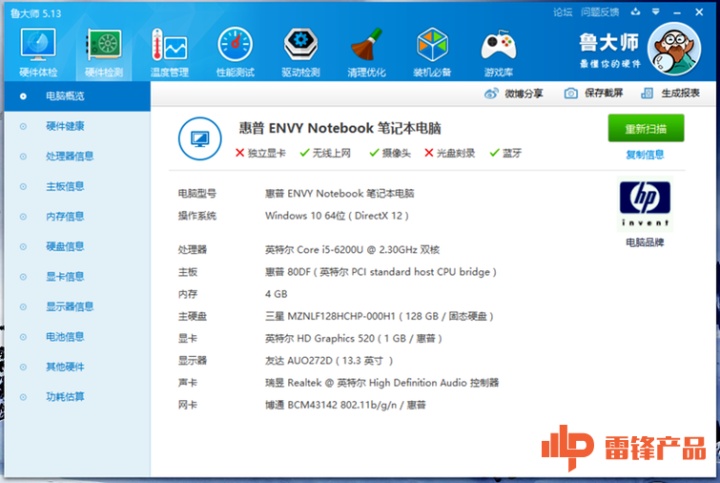
Task: Click the 蓝牙 status indicator
Action: pos(505,153)
